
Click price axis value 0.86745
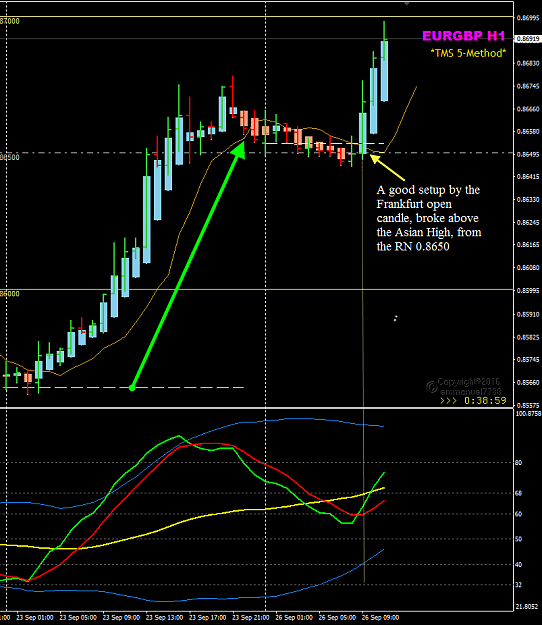coord(528,86)
